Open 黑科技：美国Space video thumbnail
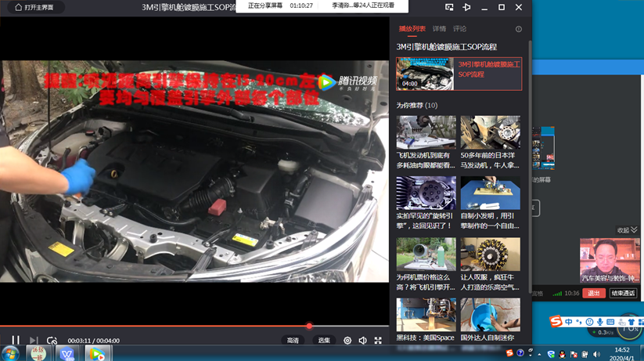Image resolution: width=644 pixels, height=361 pixels. point(426,315)
